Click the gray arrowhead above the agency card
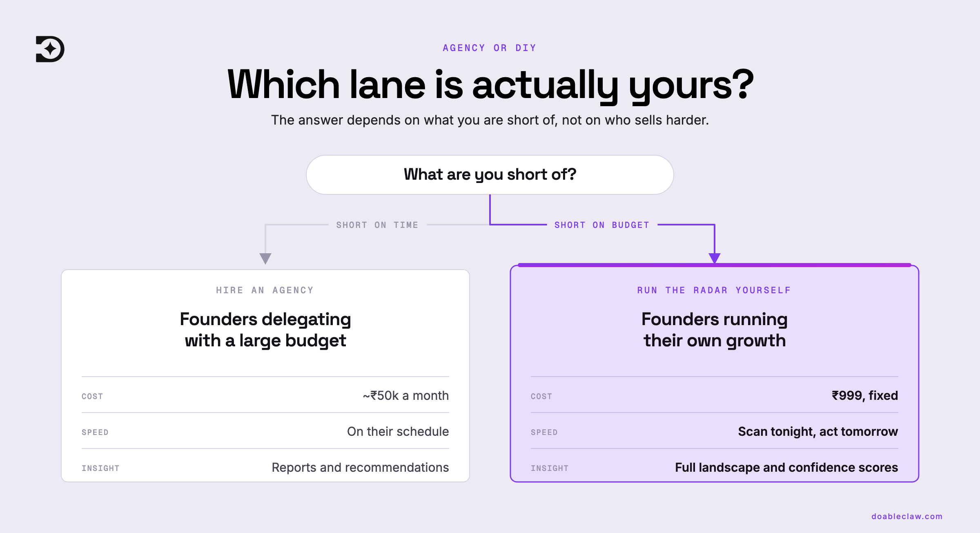The height and width of the screenshot is (533, 980). point(265,259)
